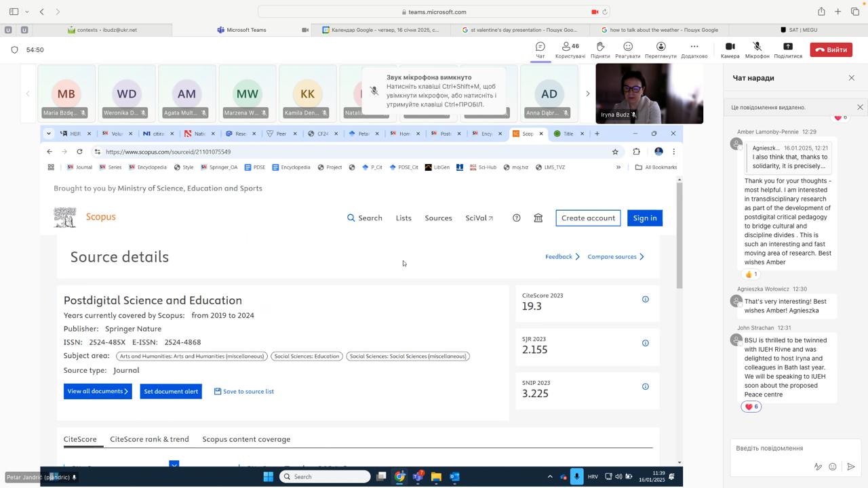Switch to the how to talk about weather tab
The height and width of the screenshot is (488, 868).
[660, 30]
